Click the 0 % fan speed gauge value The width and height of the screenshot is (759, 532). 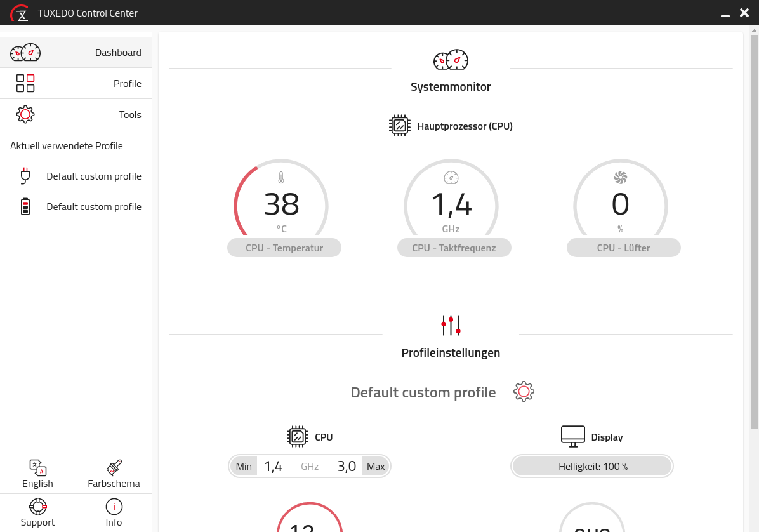pyautogui.click(x=621, y=204)
